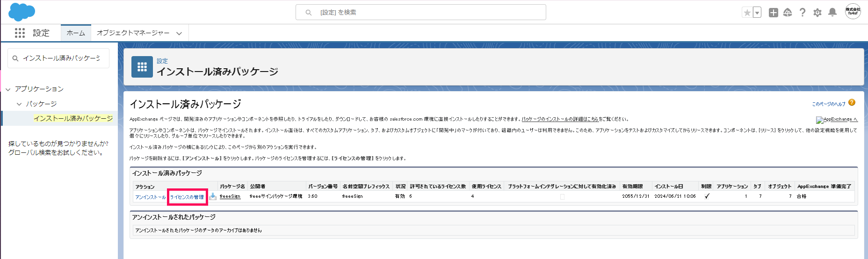
Task: Select インストール済みパッケージ in the sidebar tree
Action: pyautogui.click(x=73, y=118)
